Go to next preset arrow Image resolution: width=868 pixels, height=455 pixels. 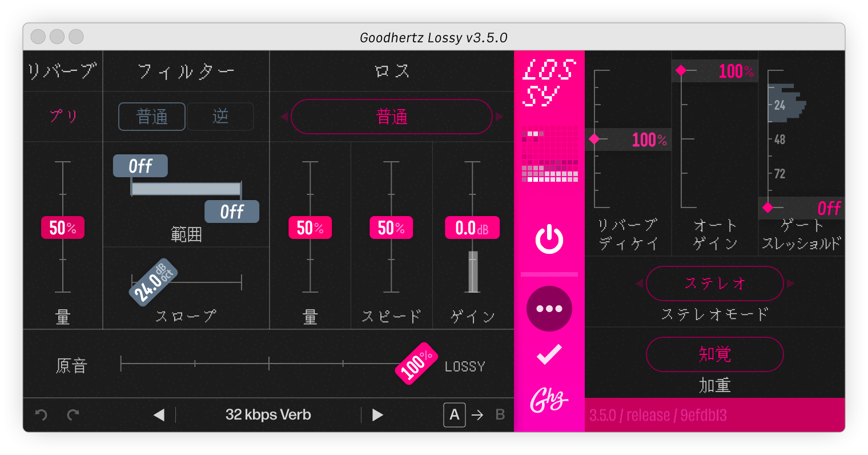pos(377,415)
